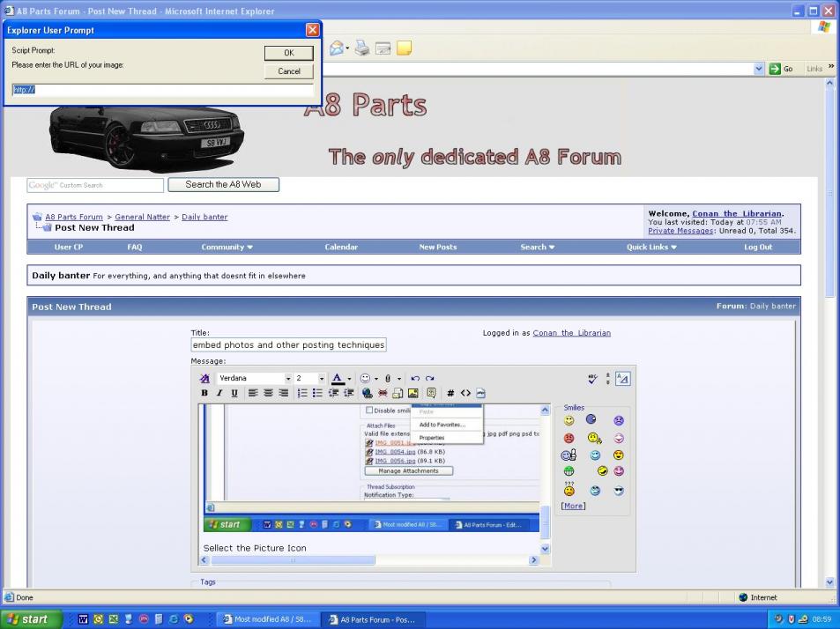This screenshot has width=840, height=629.
Task: Click the IE Print toolbar icon
Action: coord(362,48)
